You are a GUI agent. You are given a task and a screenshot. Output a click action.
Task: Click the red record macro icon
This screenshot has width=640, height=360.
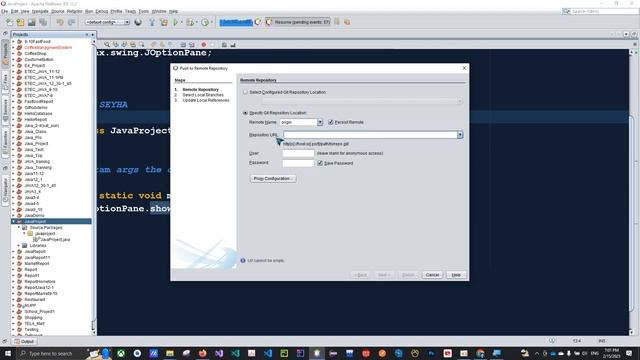coord(203,44)
